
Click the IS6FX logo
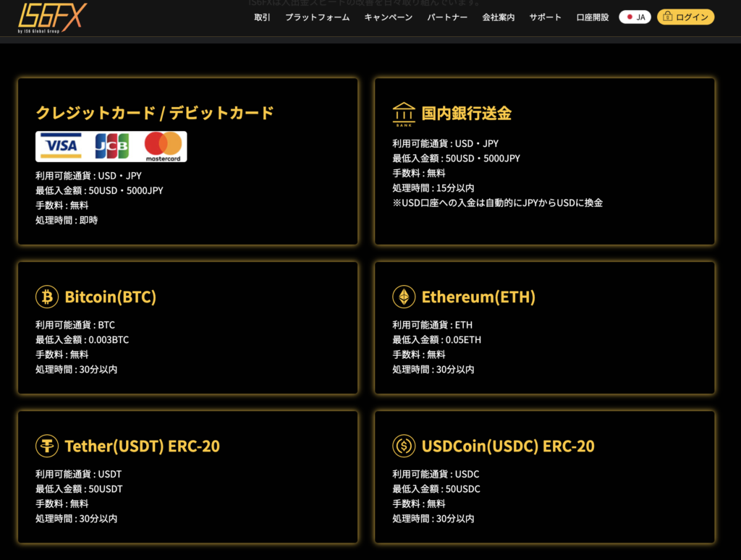point(52,17)
